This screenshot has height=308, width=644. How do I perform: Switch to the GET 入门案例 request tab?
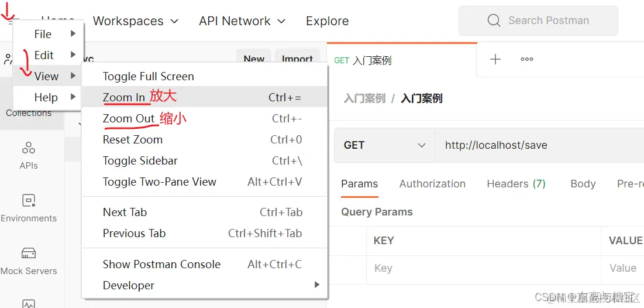coord(402,60)
